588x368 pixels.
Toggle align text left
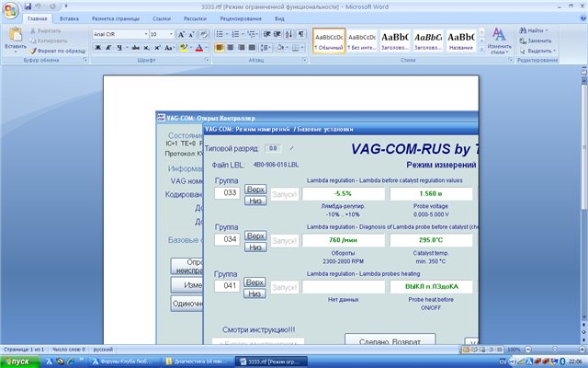click(x=220, y=48)
